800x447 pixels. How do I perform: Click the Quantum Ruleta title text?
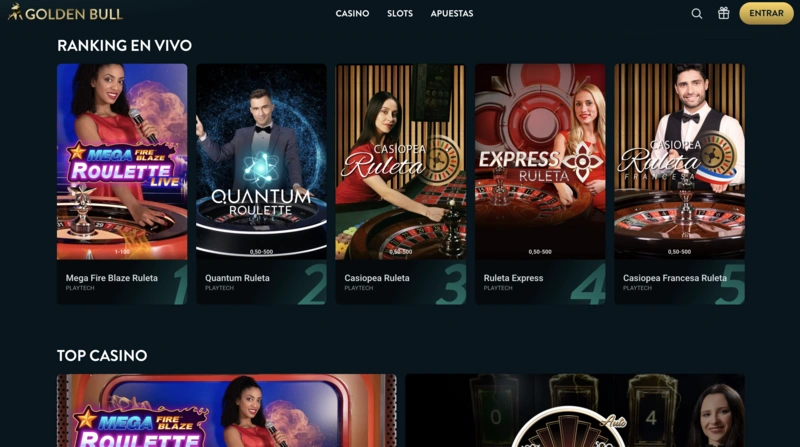(x=237, y=278)
